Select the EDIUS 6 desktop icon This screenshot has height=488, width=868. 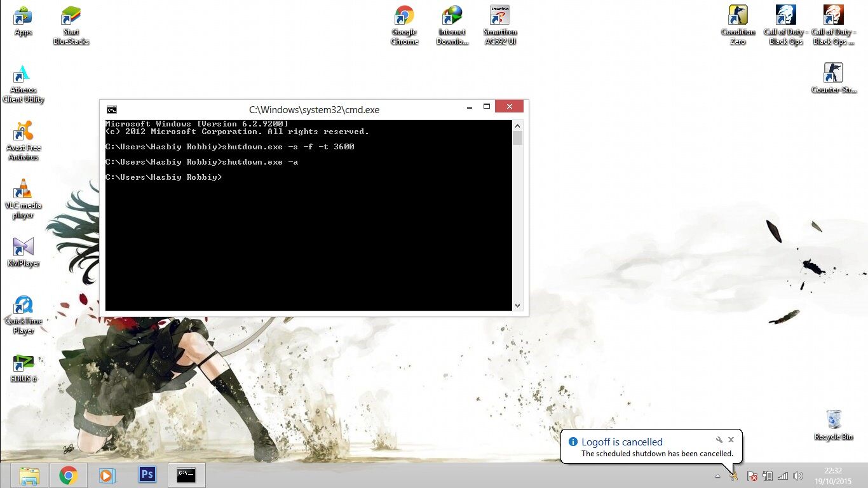tap(23, 367)
